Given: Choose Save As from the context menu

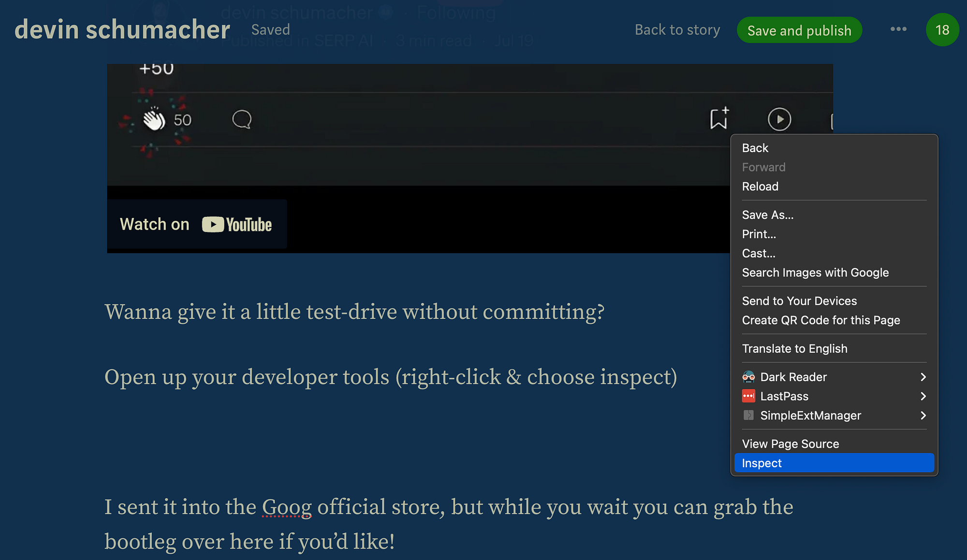Looking at the screenshot, I should tap(768, 215).
